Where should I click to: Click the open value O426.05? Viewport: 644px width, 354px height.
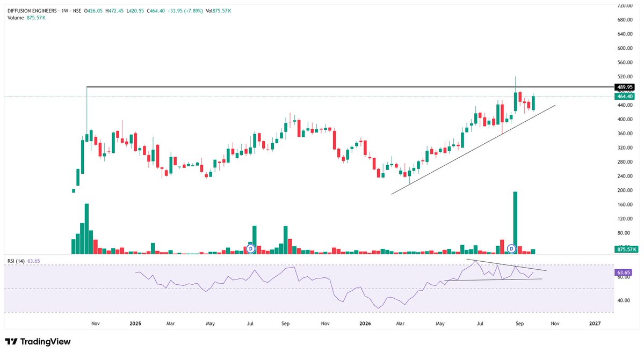(93, 11)
